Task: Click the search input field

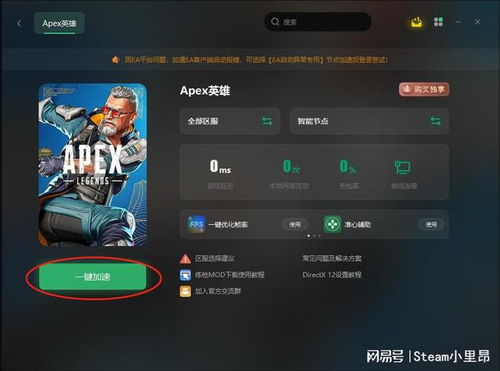Action: pyautogui.click(x=318, y=22)
